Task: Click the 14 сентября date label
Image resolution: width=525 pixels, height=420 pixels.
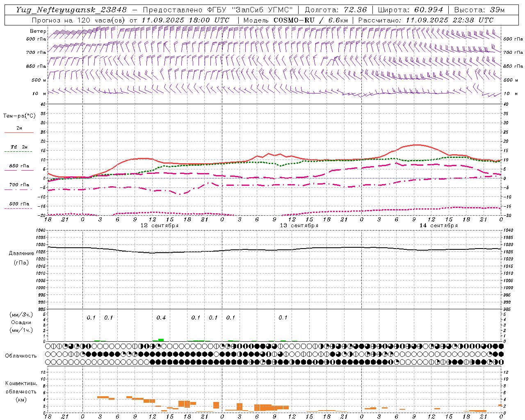Action: (438, 226)
